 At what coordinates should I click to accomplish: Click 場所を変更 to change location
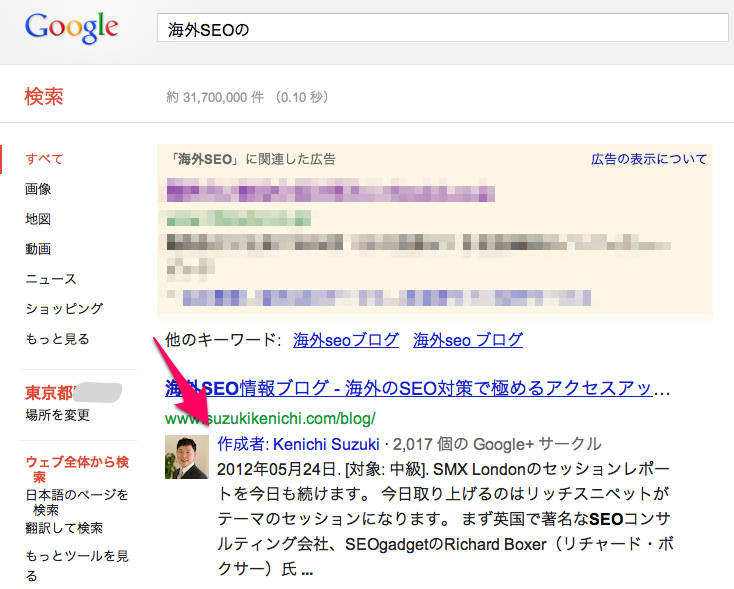pos(58,415)
